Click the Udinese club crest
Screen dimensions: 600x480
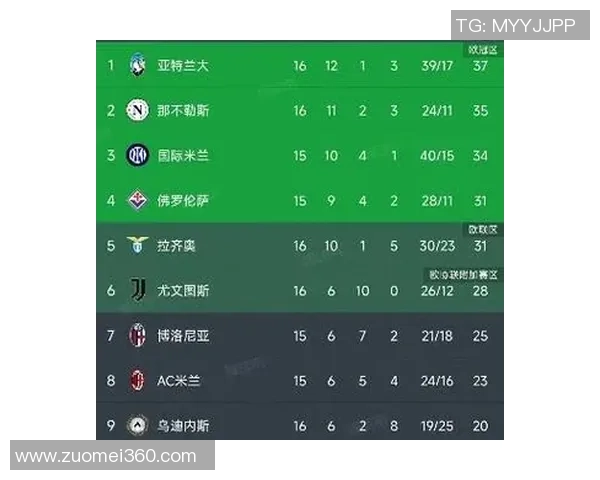(137, 425)
